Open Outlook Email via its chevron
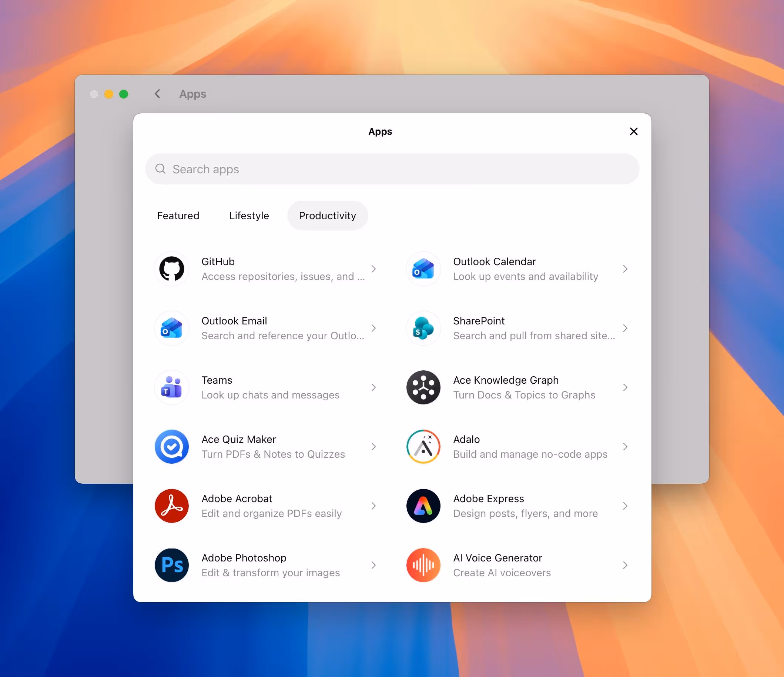The image size is (784, 677). pos(373,328)
